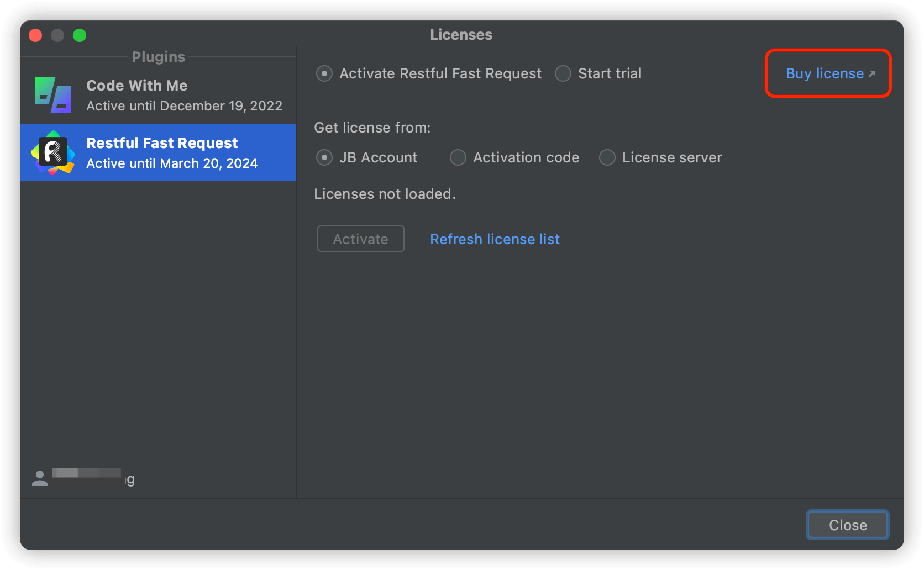Screen dimensions: 924x570
Task: Select JB Account as license source
Action: point(324,157)
